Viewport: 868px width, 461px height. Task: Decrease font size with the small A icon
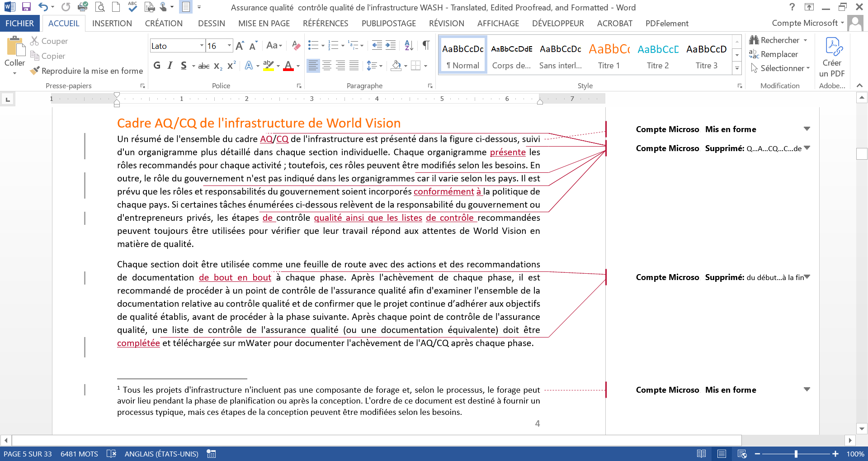[253, 46]
